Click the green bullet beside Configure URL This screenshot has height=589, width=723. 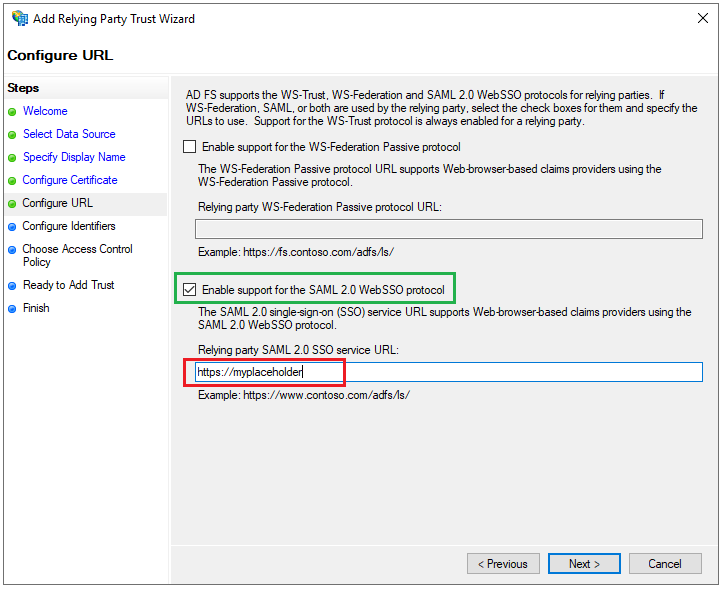pyautogui.click(x=12, y=204)
